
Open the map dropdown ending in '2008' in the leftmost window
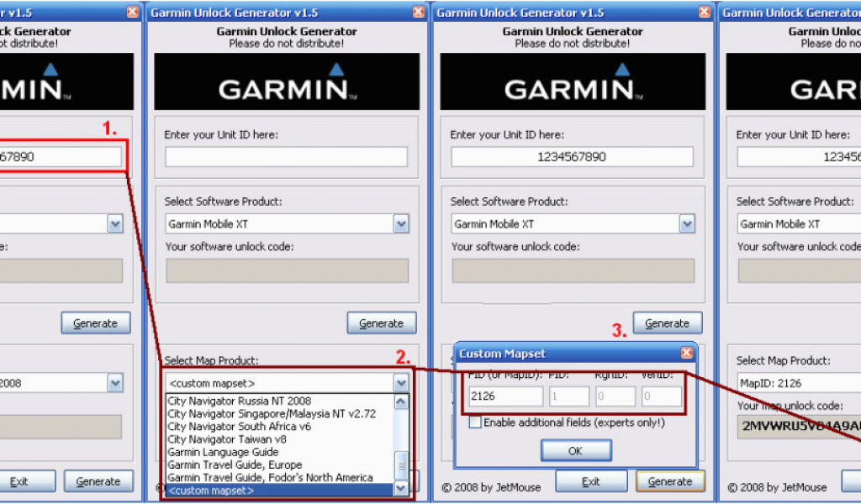click(114, 383)
